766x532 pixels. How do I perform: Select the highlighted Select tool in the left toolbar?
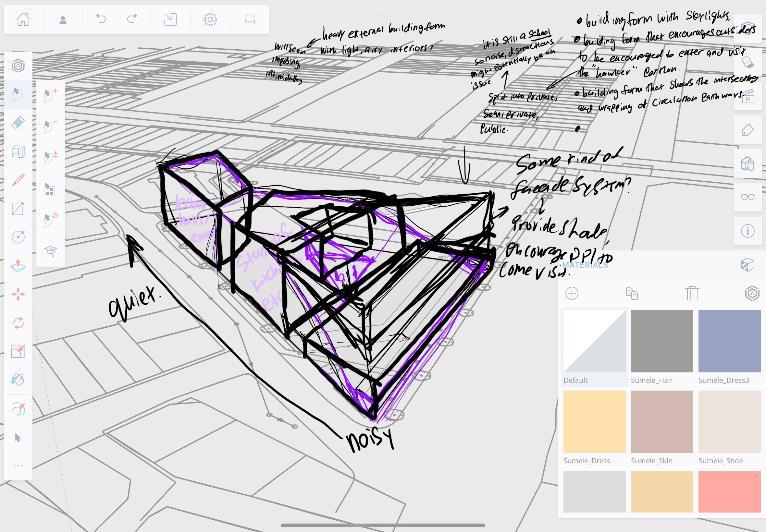pyautogui.click(x=18, y=94)
